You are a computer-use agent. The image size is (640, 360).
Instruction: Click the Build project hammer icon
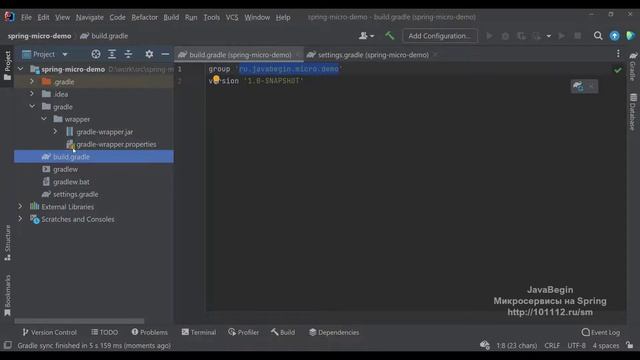pyautogui.click(x=389, y=36)
